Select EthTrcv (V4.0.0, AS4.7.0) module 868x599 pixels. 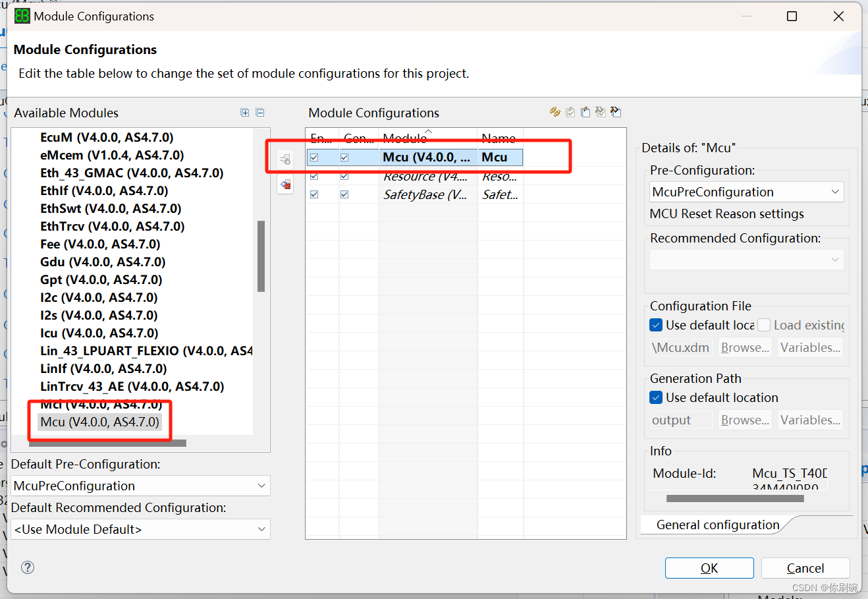click(112, 226)
